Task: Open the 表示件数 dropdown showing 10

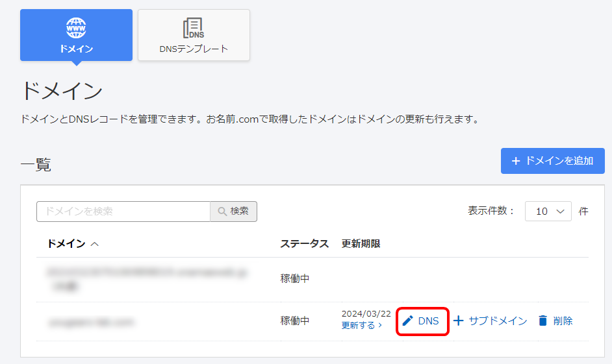Action: 548,212
